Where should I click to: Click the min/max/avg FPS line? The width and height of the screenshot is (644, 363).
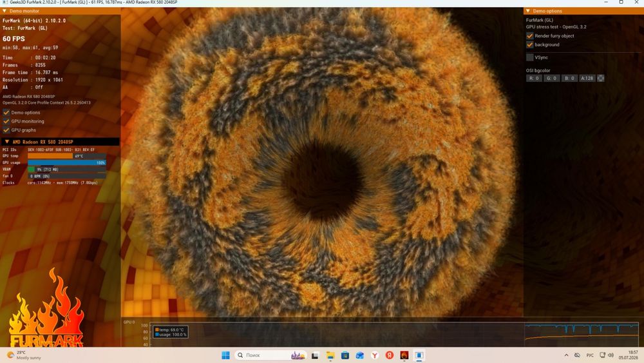point(30,48)
